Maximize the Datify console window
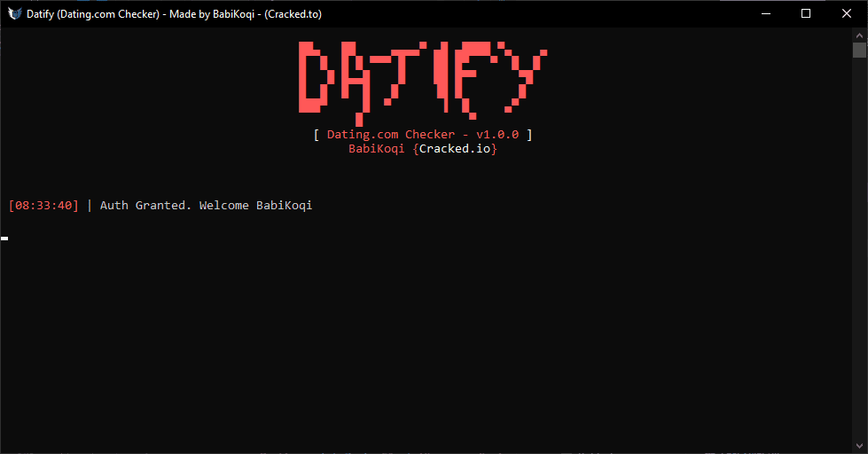868x454 pixels. click(x=806, y=14)
